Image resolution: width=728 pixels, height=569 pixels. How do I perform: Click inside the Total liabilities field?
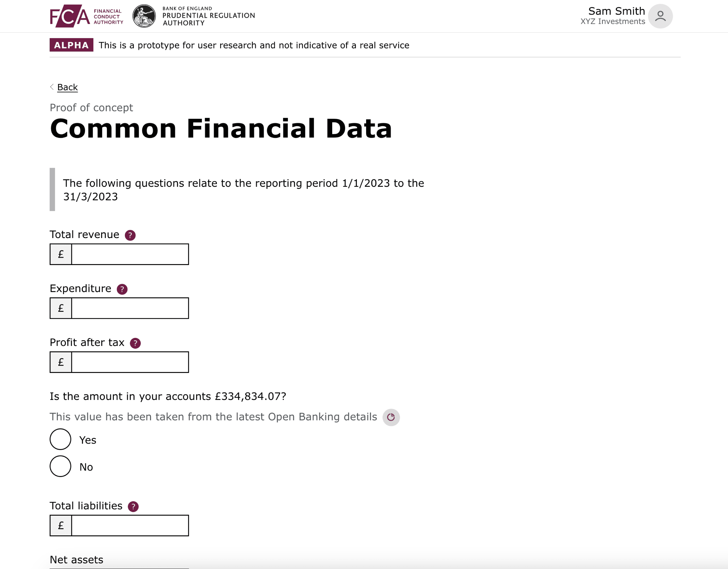point(130,526)
